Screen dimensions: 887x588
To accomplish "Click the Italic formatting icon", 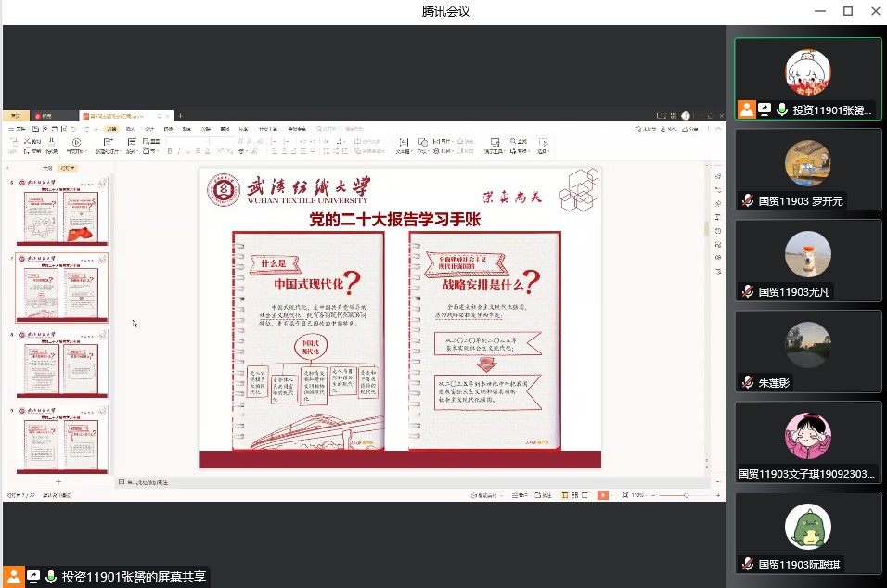I will 179,150.
